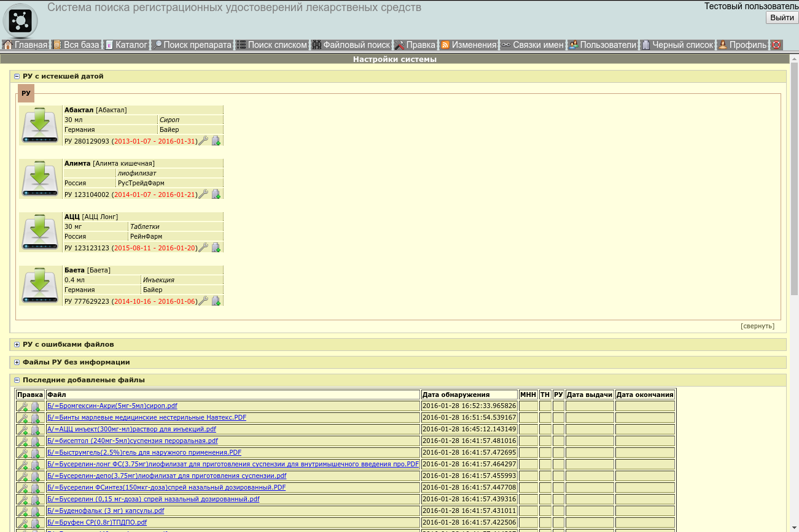The image size is (799, 532).
Task: Open the lifebuoy help icon in the menu
Action: [x=776, y=45]
